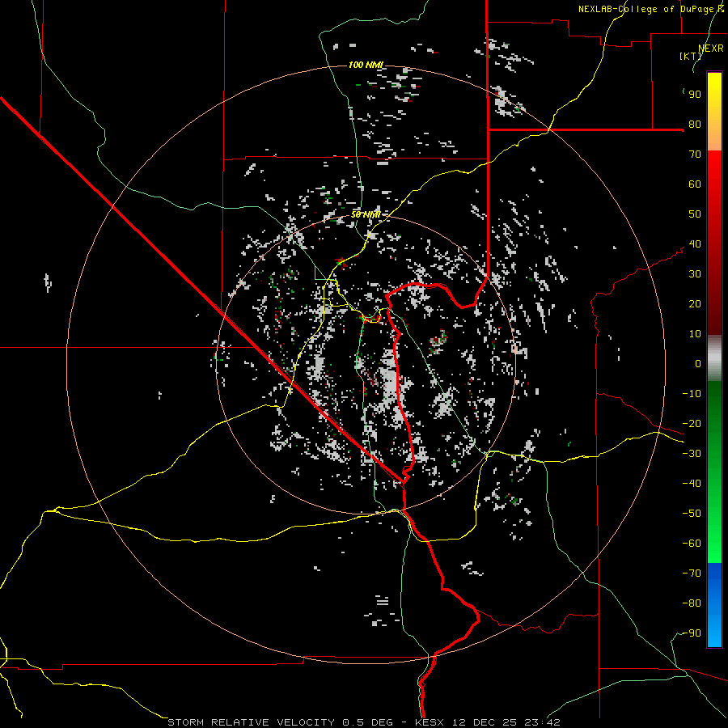Screen dimensions: 728x728
Task: Click the "50 NMI" range ring label
Action: [366, 214]
